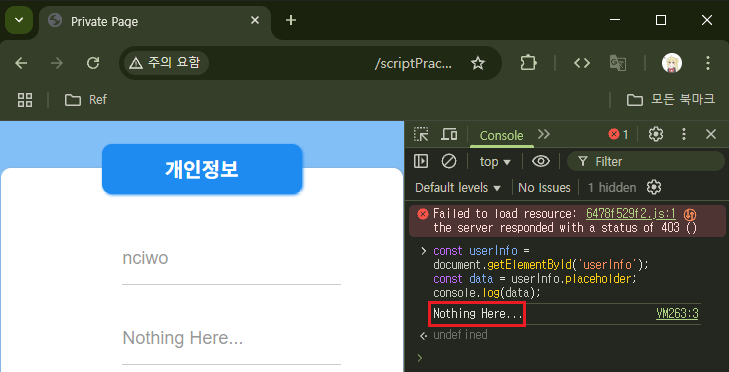Select the Private Page browser tab
The width and height of the screenshot is (729, 372).
point(154,21)
